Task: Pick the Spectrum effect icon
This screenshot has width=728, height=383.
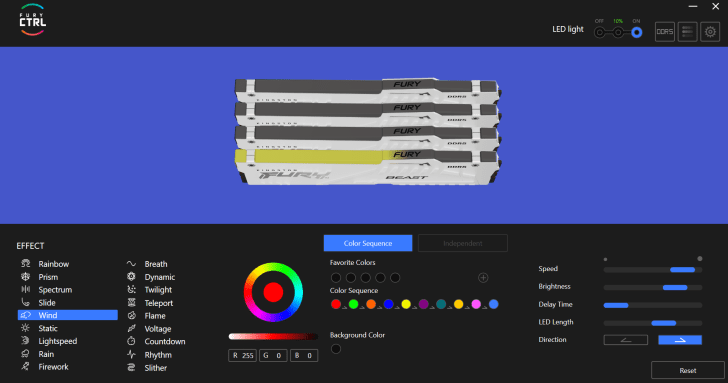Action: point(26,289)
